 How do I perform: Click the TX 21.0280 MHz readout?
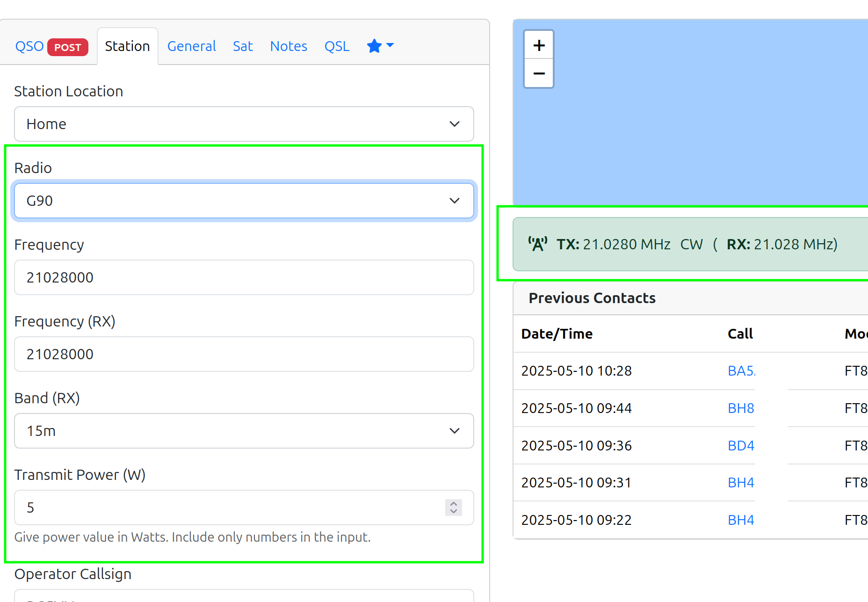tap(614, 244)
